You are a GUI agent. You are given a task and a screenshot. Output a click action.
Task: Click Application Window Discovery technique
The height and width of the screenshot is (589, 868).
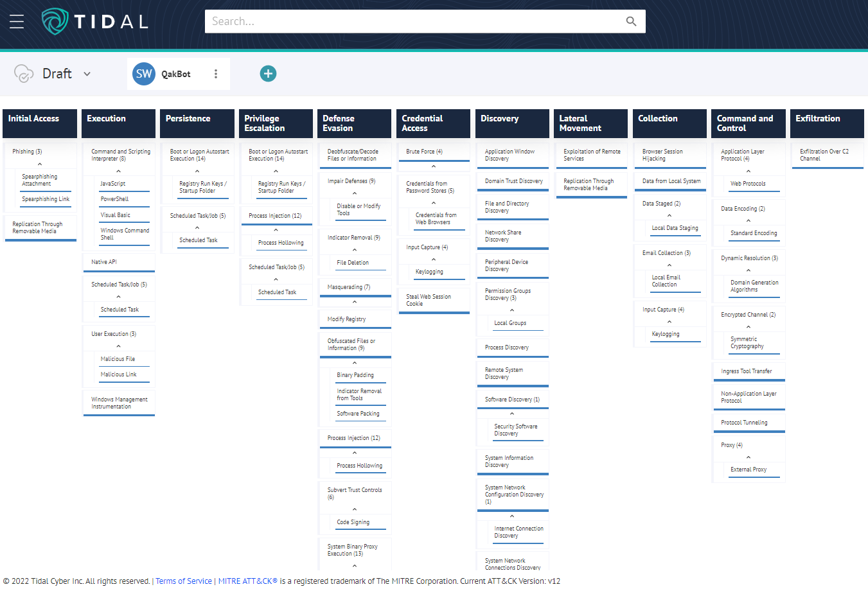512,155
